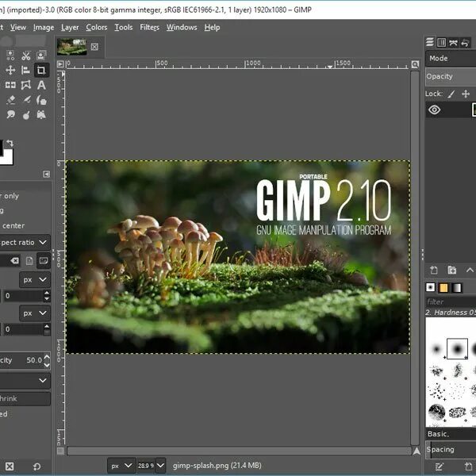This screenshot has width=476, height=476.
Task: Zoom image when window size changes icon
Action: [415, 64]
